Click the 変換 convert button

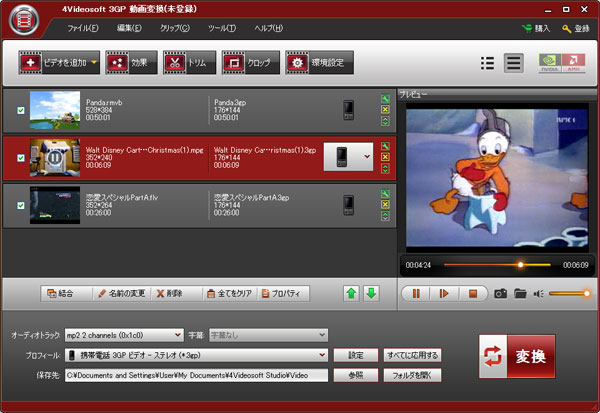(517, 356)
